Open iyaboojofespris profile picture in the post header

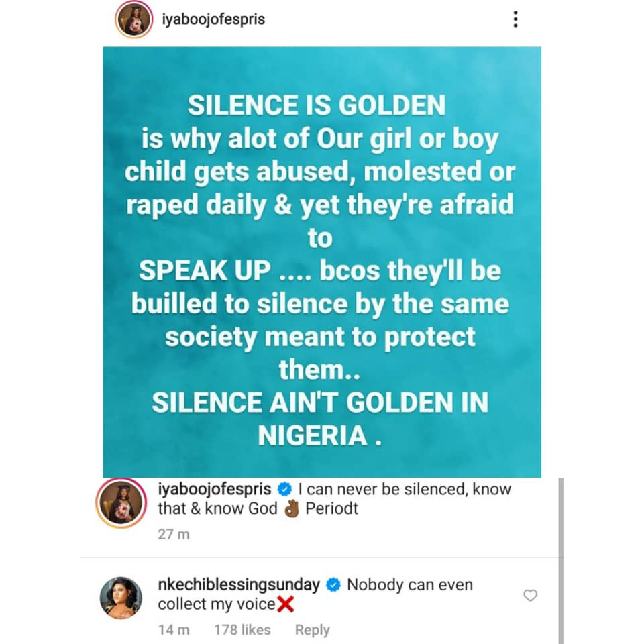click(x=134, y=19)
